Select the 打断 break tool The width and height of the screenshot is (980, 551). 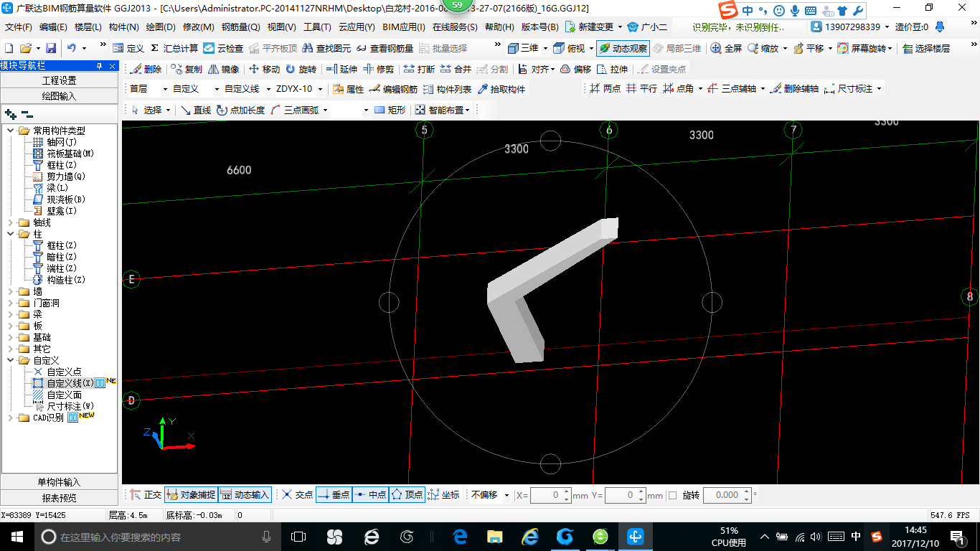[x=419, y=70]
